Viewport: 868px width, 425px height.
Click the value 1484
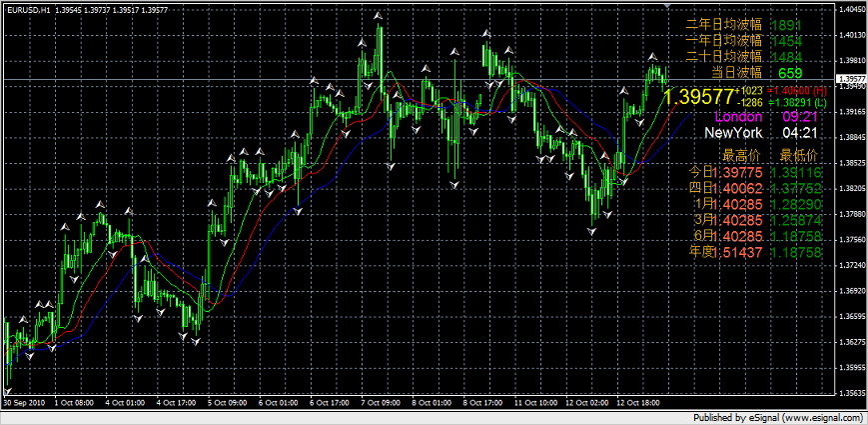pos(786,57)
